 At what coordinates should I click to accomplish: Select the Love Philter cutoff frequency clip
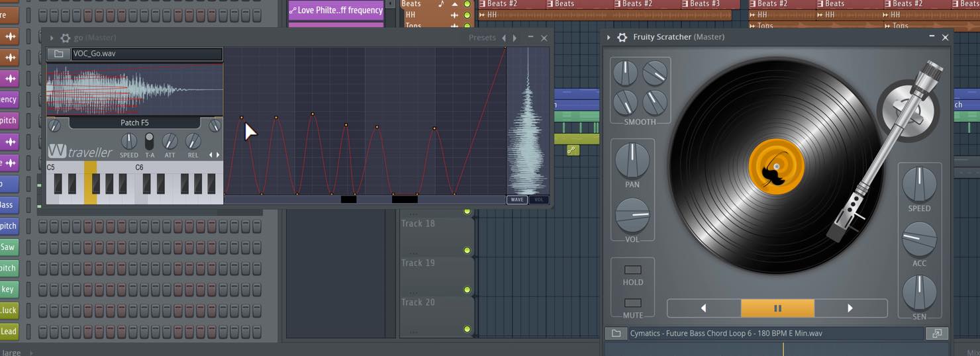pyautogui.click(x=336, y=10)
